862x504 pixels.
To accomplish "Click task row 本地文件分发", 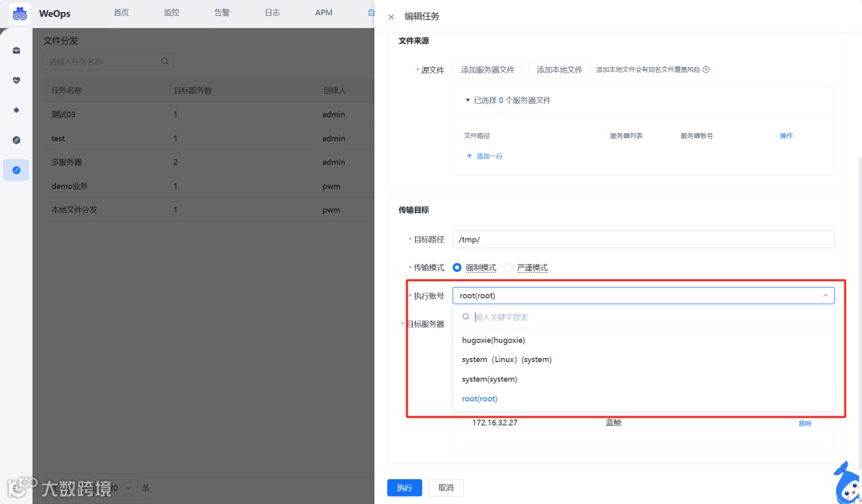I will 209,210.
